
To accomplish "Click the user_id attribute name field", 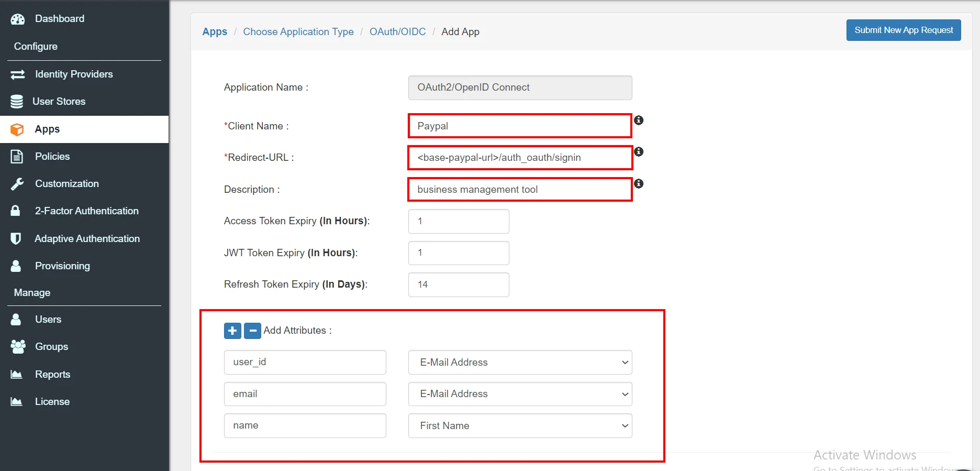I will click(305, 363).
